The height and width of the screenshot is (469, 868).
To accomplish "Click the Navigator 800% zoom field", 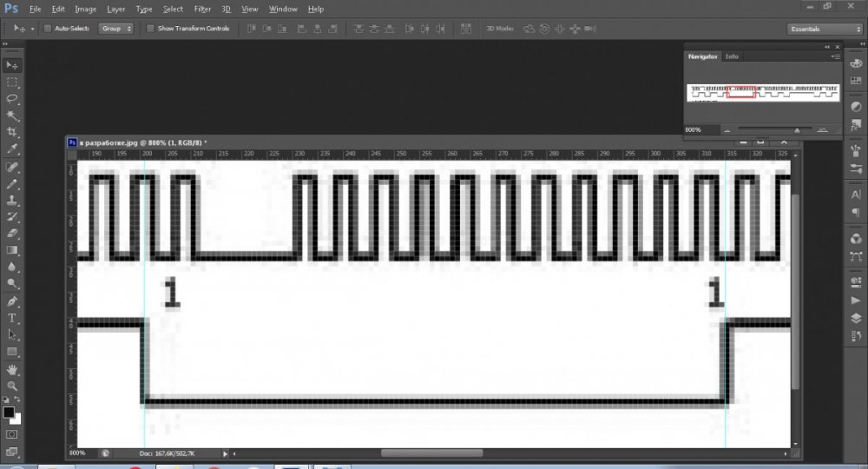I will click(x=700, y=129).
